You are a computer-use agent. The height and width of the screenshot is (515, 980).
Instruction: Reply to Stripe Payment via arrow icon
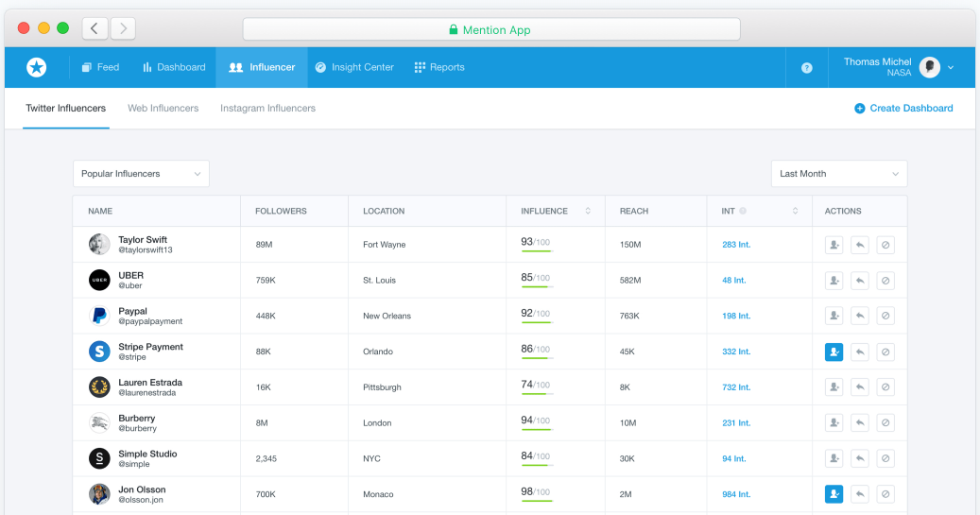click(x=860, y=352)
